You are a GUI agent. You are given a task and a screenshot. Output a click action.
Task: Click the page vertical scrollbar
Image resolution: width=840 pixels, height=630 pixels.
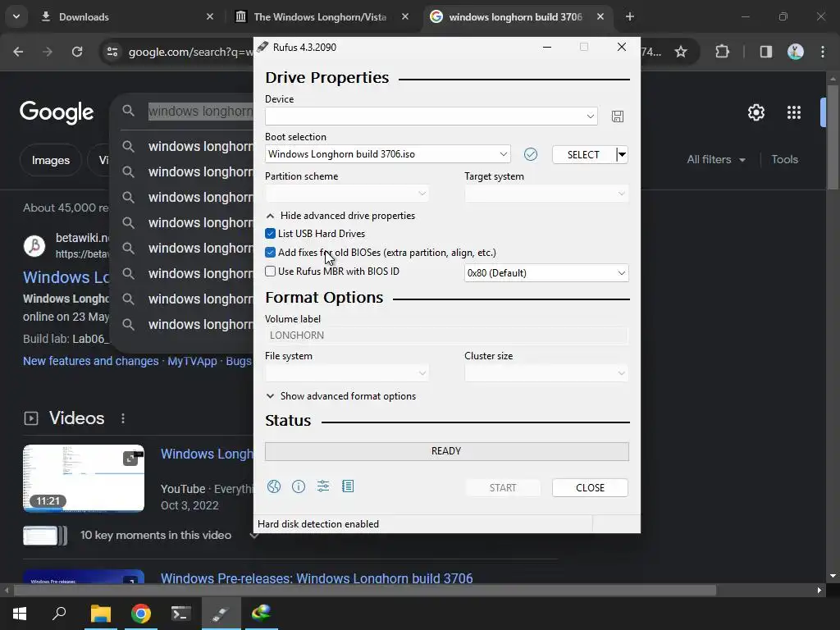click(833, 137)
